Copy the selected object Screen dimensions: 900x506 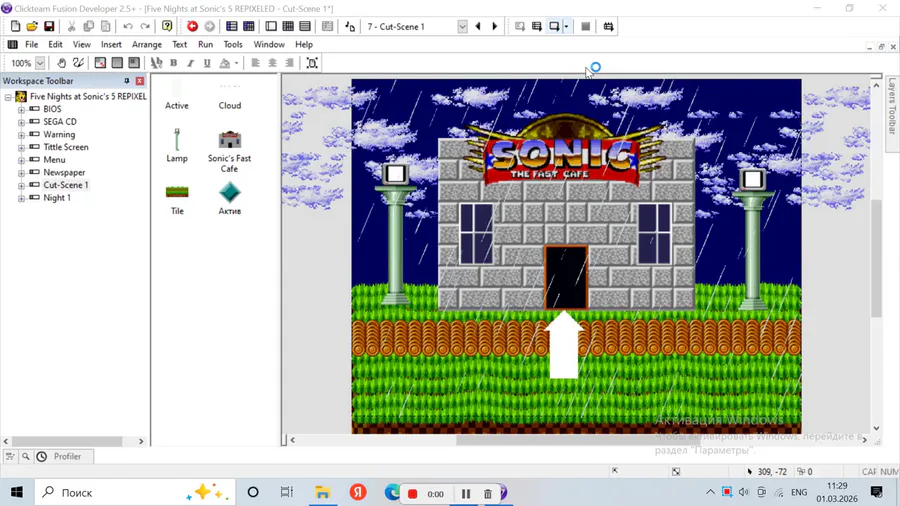tap(88, 26)
